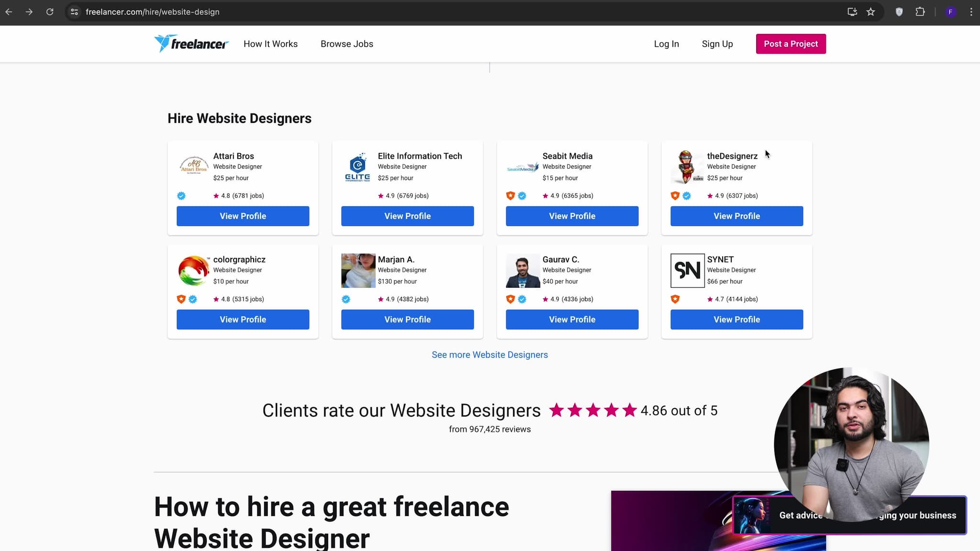This screenshot has height=551, width=980.
Task: Open Chrome three-dot menu
Action: tap(971, 12)
